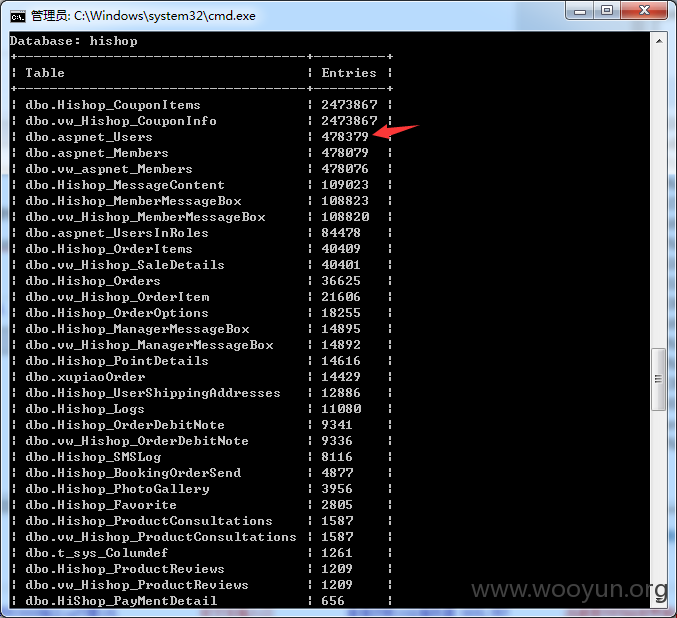Select dbo.Hishop_SMSLog table name

click(93, 457)
